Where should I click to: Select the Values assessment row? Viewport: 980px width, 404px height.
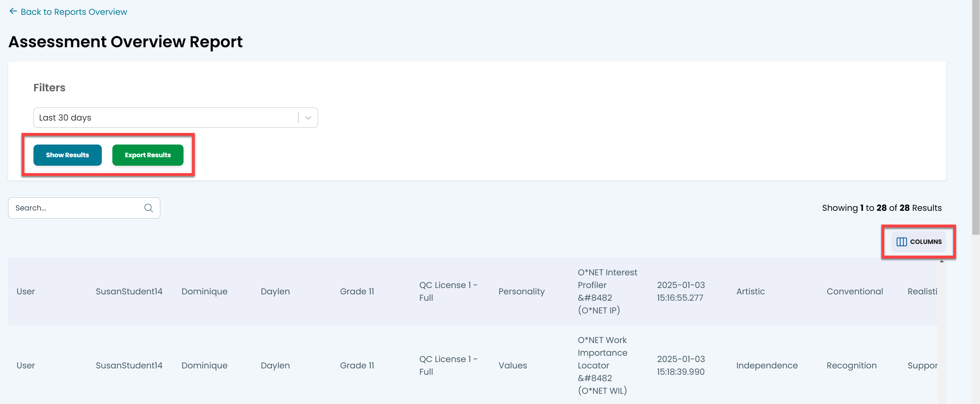[513, 365]
